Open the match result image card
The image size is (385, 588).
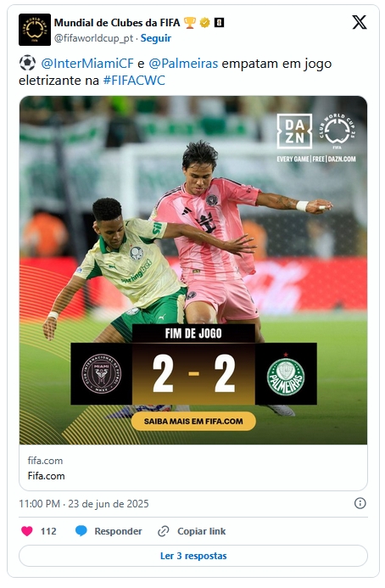(x=193, y=270)
